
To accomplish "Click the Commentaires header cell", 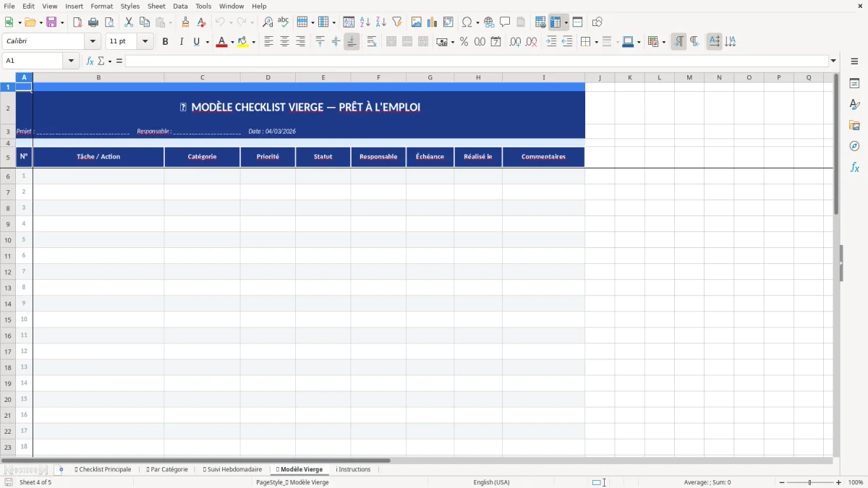I will click(x=543, y=157).
